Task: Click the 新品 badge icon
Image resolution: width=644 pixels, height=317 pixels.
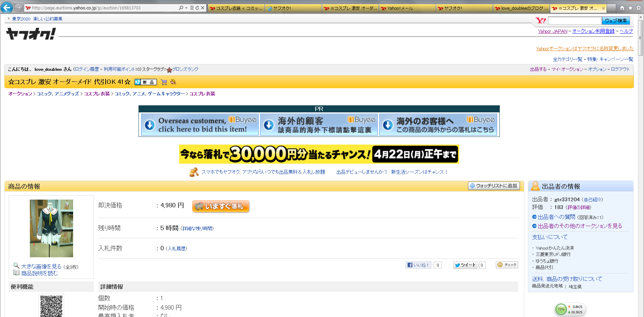Action: click(x=146, y=82)
